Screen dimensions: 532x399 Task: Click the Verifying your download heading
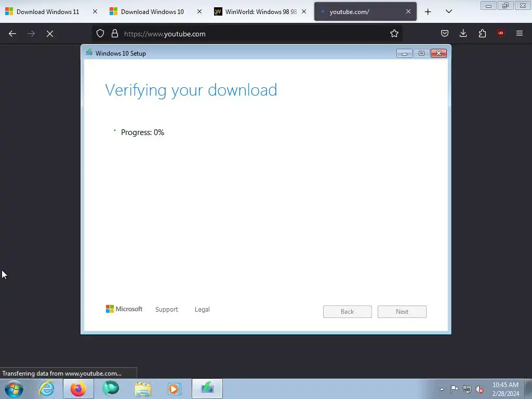(x=191, y=90)
